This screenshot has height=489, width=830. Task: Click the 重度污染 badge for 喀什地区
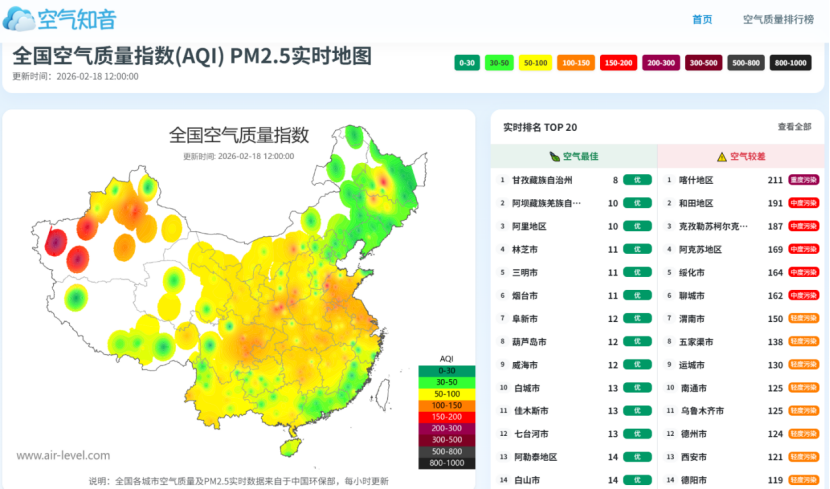[804, 180]
